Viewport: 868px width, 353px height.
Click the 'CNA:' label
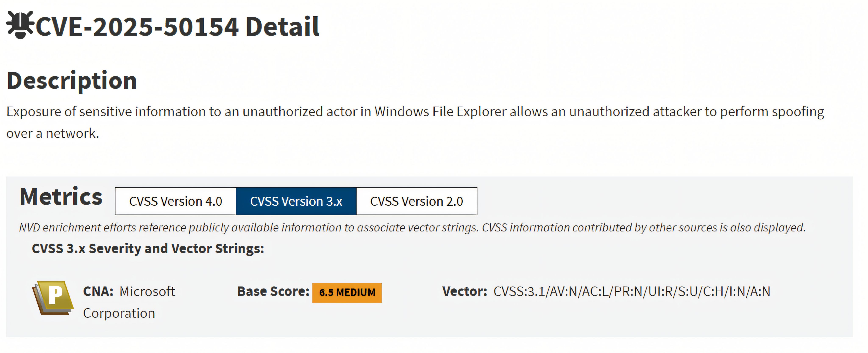98,292
